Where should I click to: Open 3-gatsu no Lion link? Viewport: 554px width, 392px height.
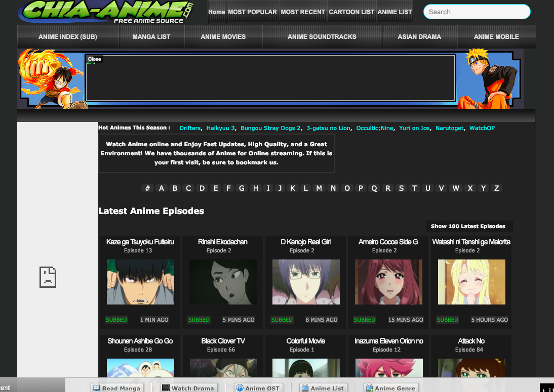tap(328, 128)
